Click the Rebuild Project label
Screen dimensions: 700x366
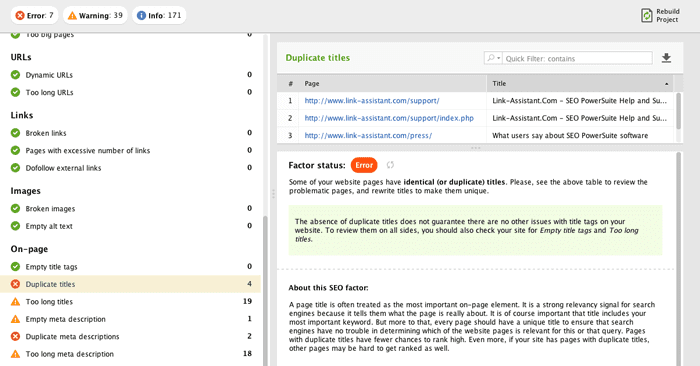pyautogui.click(x=667, y=16)
